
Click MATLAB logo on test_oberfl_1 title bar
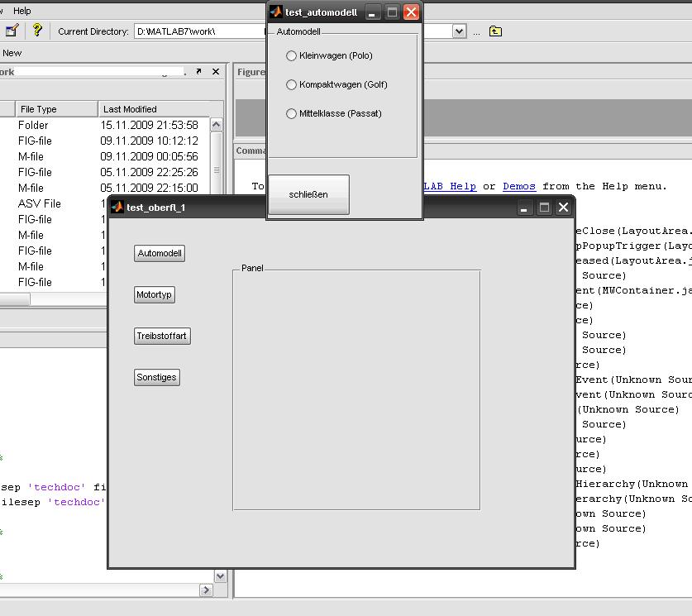[x=117, y=208]
